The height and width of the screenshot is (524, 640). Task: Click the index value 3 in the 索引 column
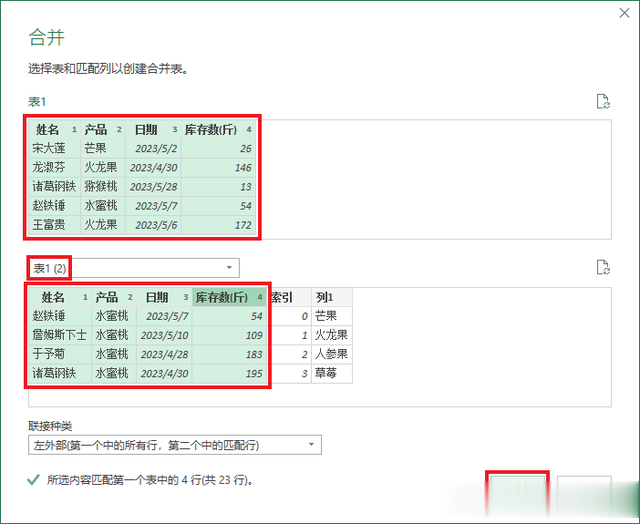[289, 373]
